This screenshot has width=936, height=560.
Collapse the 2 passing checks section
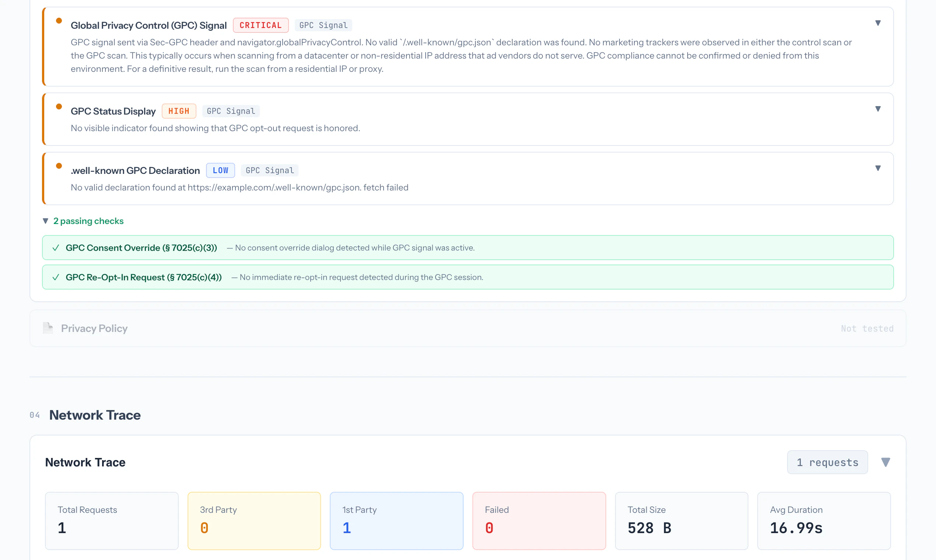coord(46,221)
